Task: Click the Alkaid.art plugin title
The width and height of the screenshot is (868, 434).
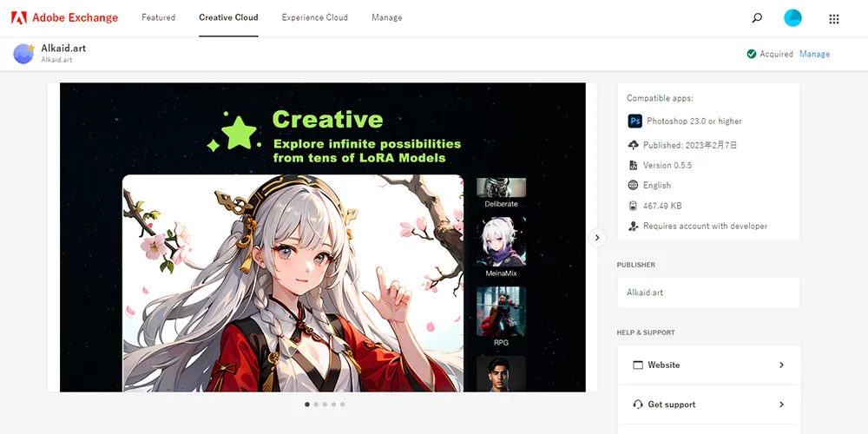Action: 63,48
